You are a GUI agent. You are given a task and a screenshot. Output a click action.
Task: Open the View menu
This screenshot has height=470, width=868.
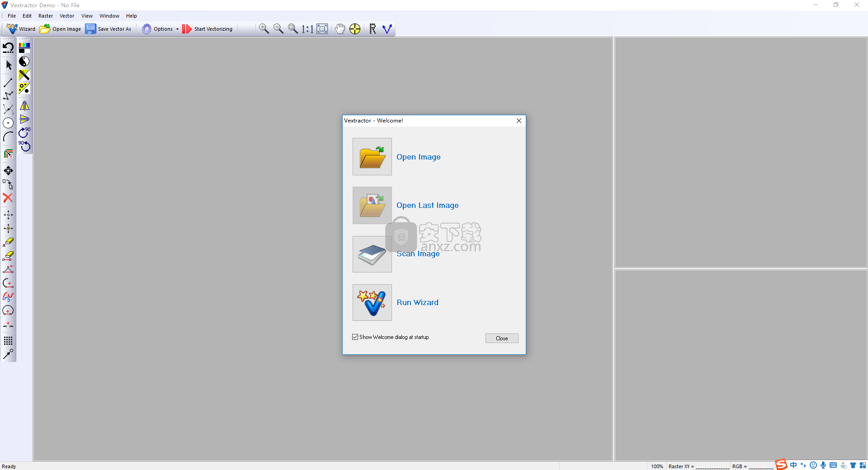coord(87,16)
